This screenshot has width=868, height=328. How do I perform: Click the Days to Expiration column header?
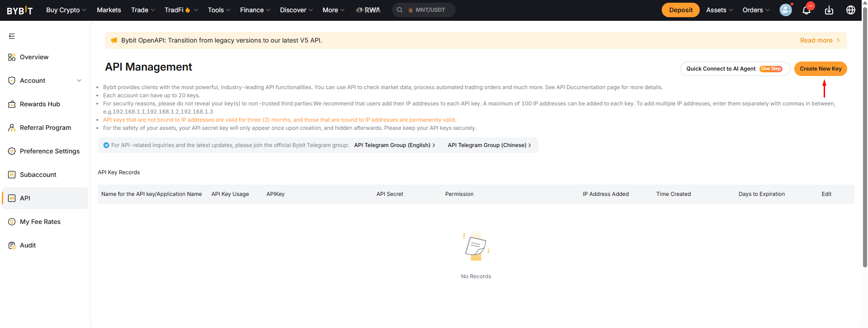pyautogui.click(x=762, y=194)
